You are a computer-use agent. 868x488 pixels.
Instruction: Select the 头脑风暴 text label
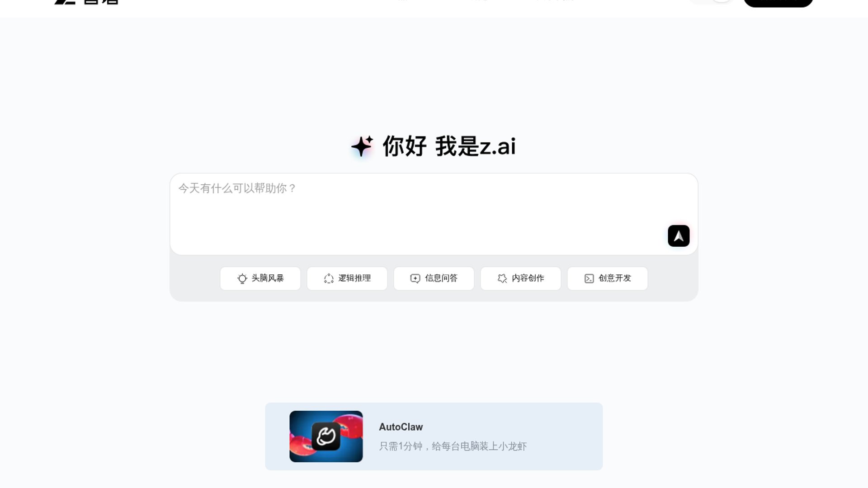(x=268, y=278)
